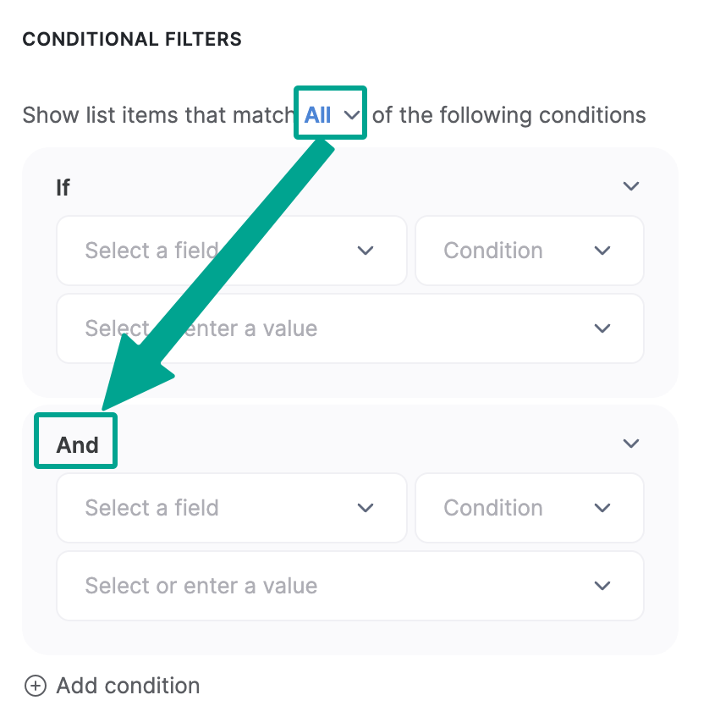Click the "CONDITIONAL FILTERS" section heading

(132, 39)
